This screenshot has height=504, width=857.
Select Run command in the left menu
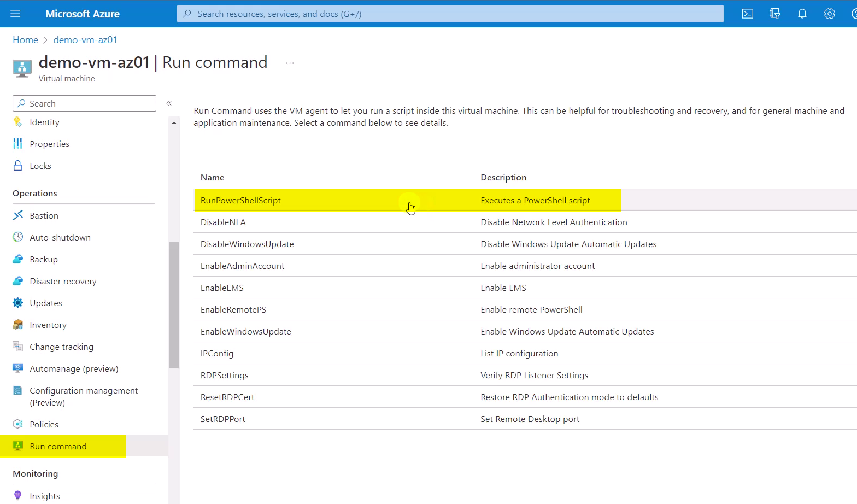84,446
